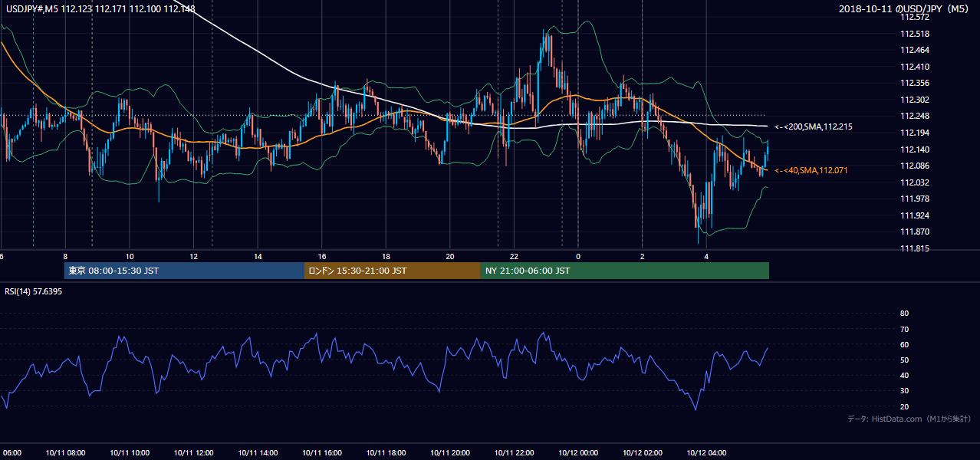This screenshot has width=980, height=460.
Task: Click price axis value 112.410
Action: 915,67
